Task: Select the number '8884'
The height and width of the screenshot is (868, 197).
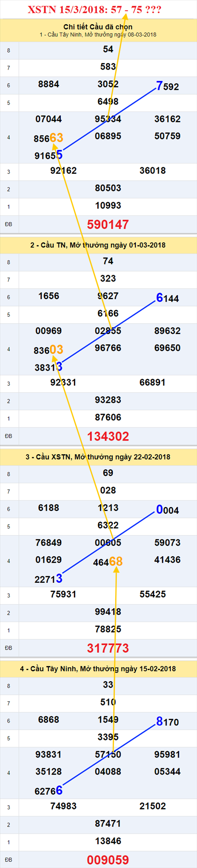Action: point(49,84)
